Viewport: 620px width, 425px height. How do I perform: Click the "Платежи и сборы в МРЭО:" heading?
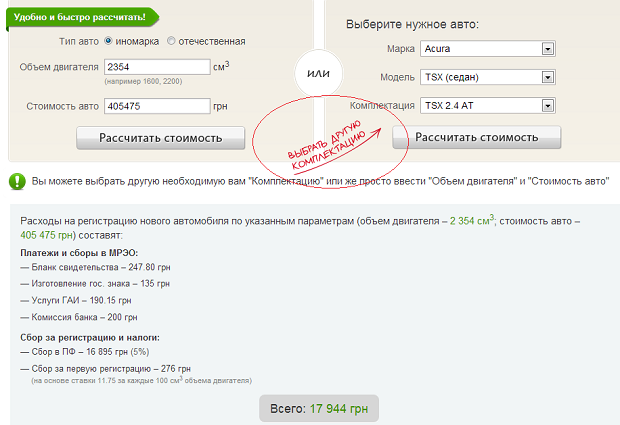[79, 253]
